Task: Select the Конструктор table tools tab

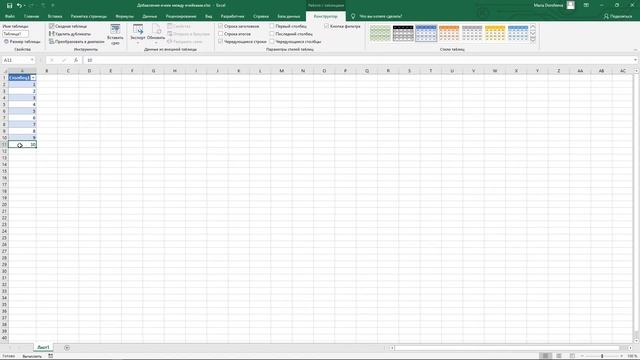Action: coord(326,16)
